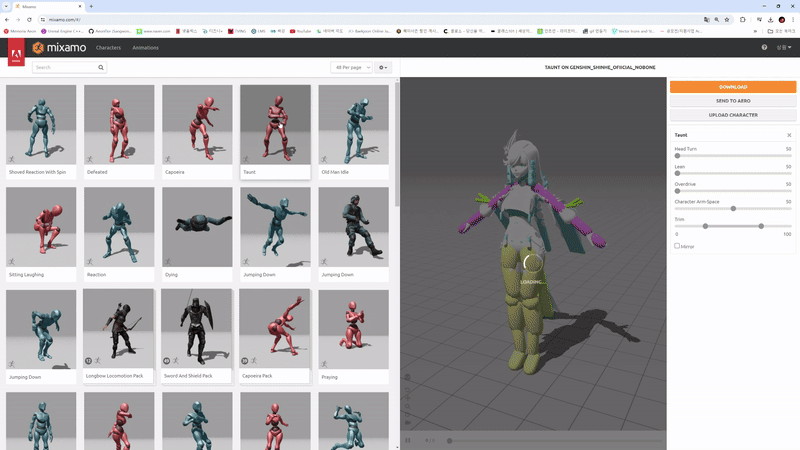The height and width of the screenshot is (450, 800).
Task: Click the camera follow icon in viewport
Action: point(408,423)
